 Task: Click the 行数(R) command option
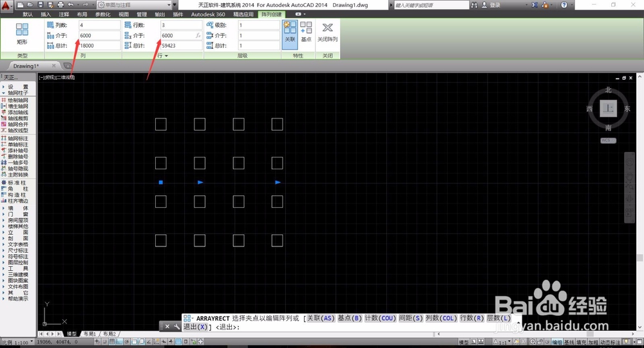472,318
